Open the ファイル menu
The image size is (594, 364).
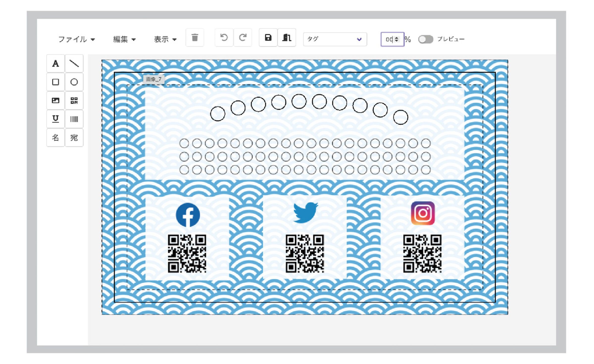76,39
